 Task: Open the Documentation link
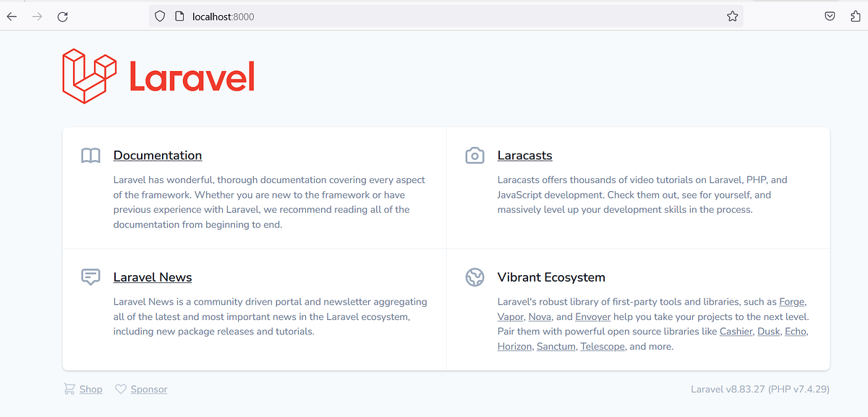[158, 155]
